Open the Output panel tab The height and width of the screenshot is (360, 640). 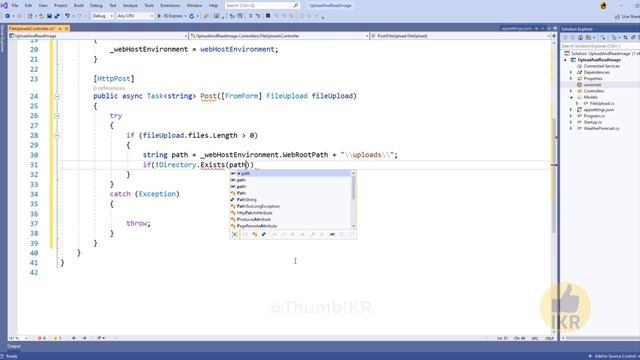pos(13,347)
